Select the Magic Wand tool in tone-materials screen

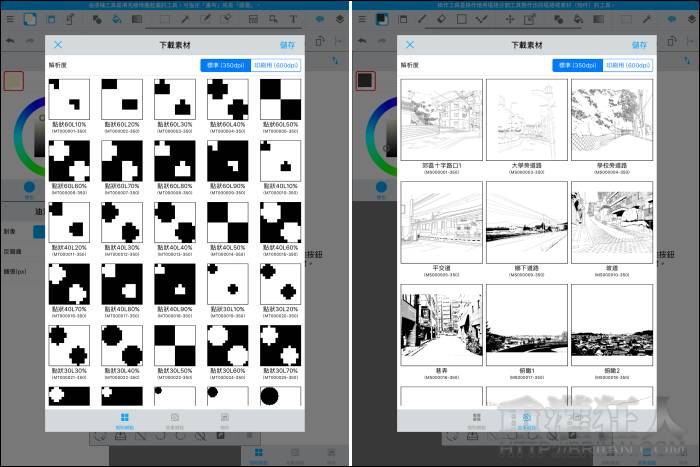pos(185,19)
